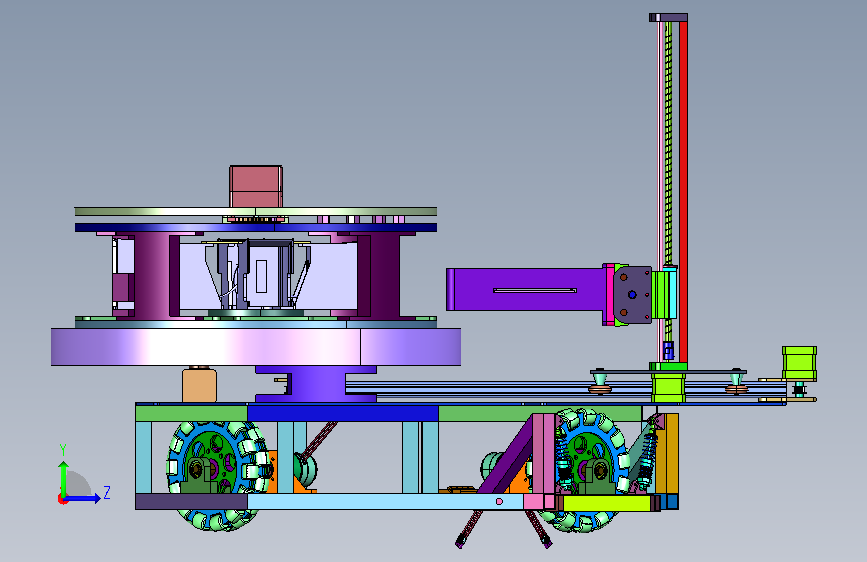Select the right magenta turntable column
This screenshot has height=562, width=867.
click(379, 275)
